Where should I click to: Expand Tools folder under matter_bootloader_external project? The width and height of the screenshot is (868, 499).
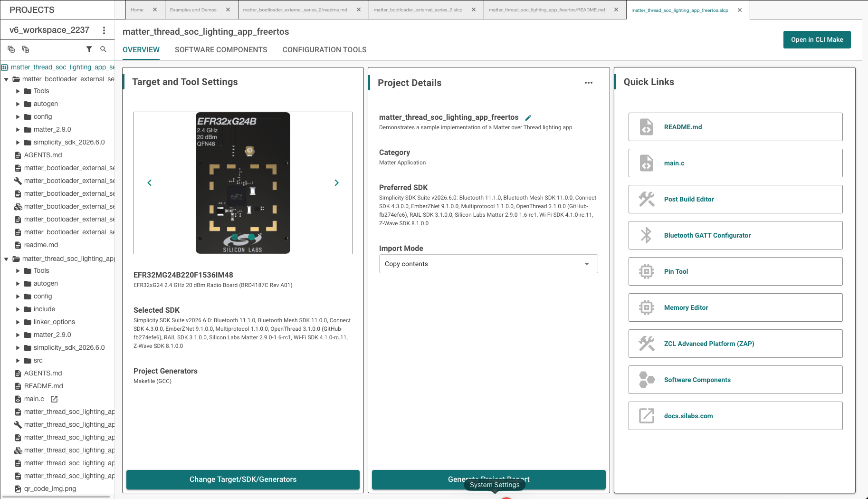18,91
